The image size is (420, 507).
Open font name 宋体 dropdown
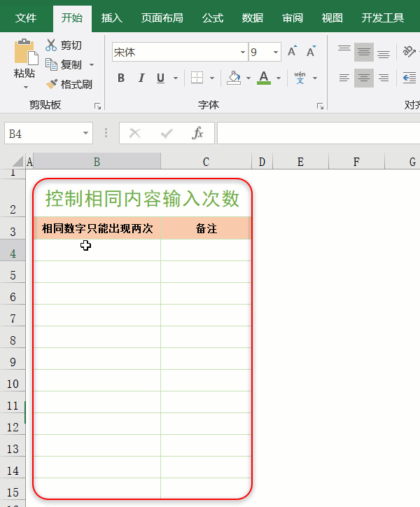[242, 52]
